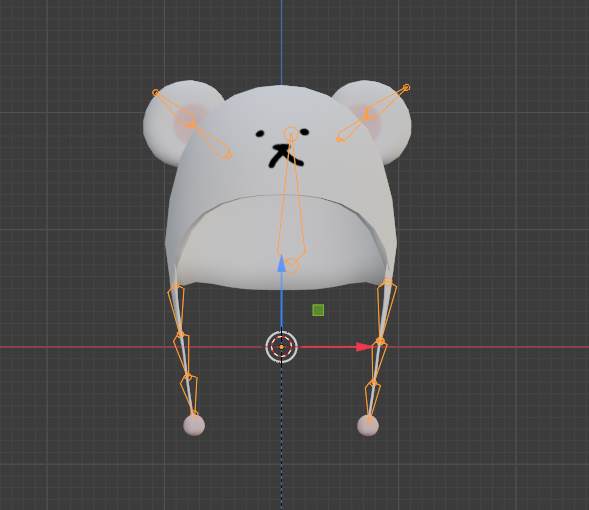Select the head bone tip circle near the eyes
Screen dimensions: 589x510
tap(291, 133)
